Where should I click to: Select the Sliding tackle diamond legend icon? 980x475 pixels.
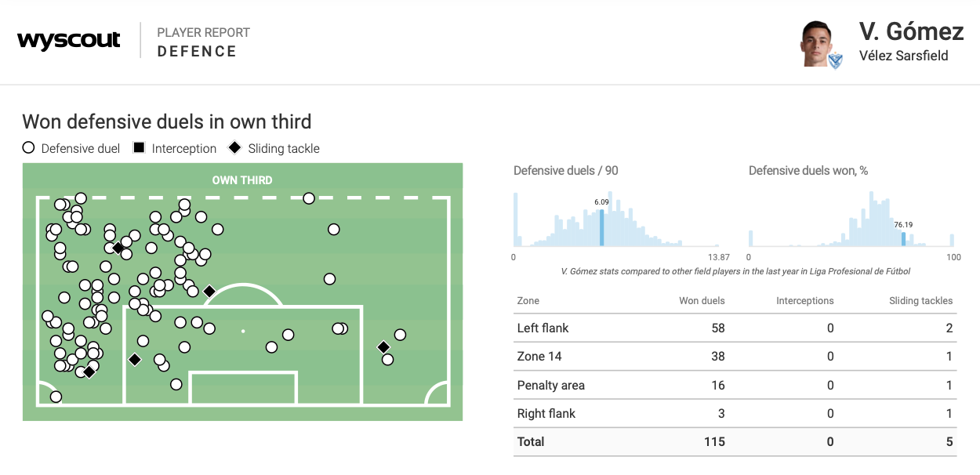pyautogui.click(x=234, y=147)
